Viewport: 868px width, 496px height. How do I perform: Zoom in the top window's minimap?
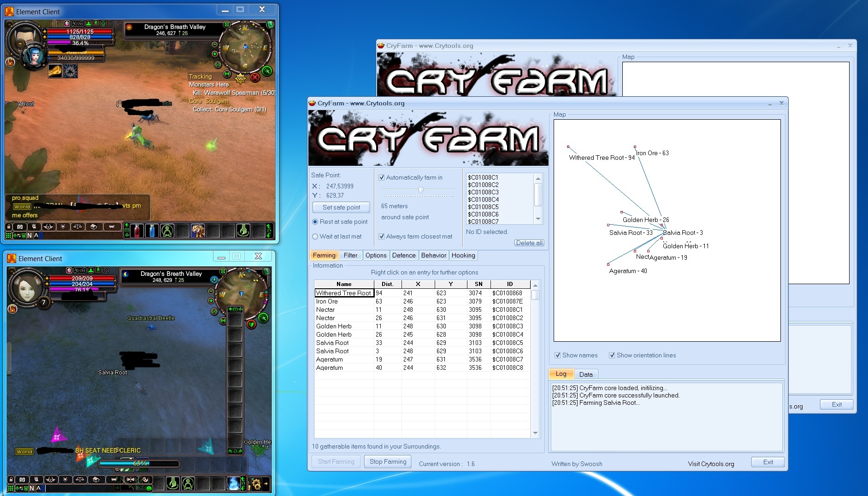pyautogui.click(x=214, y=54)
